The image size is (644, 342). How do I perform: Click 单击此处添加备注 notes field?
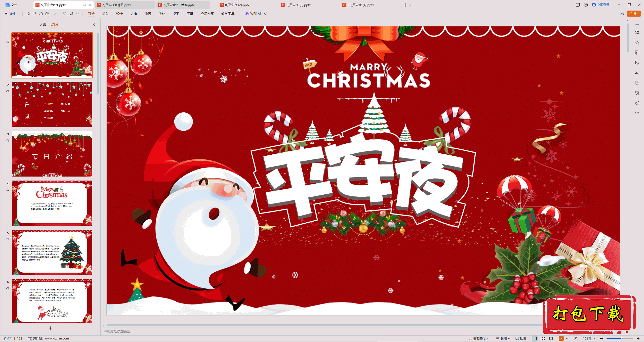[x=117, y=331]
